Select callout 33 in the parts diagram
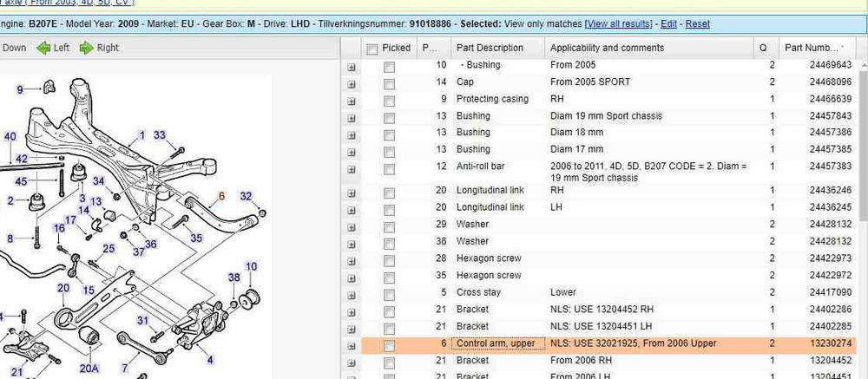Viewport: 868px width, 379px height. coord(160,135)
